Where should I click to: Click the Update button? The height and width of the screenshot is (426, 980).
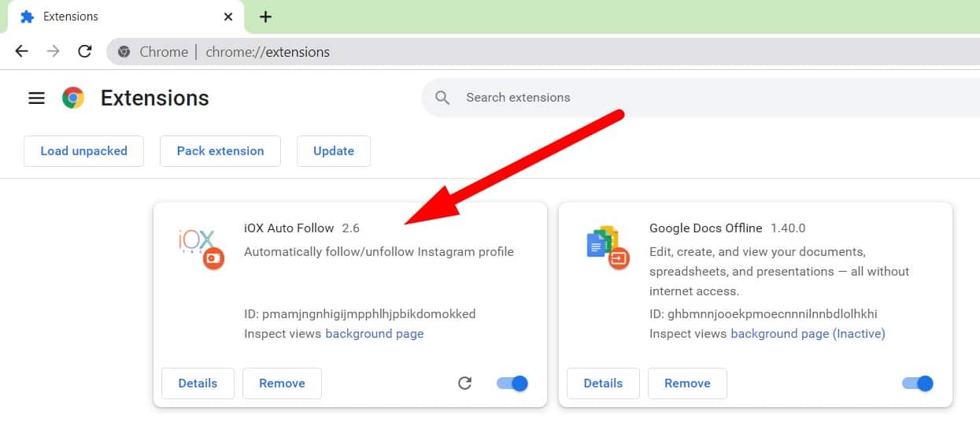click(333, 151)
